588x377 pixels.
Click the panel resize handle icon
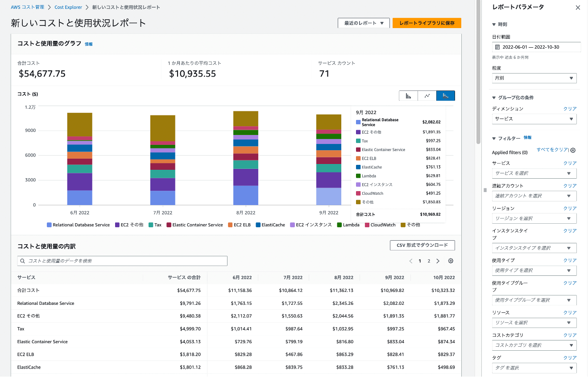[x=485, y=190]
